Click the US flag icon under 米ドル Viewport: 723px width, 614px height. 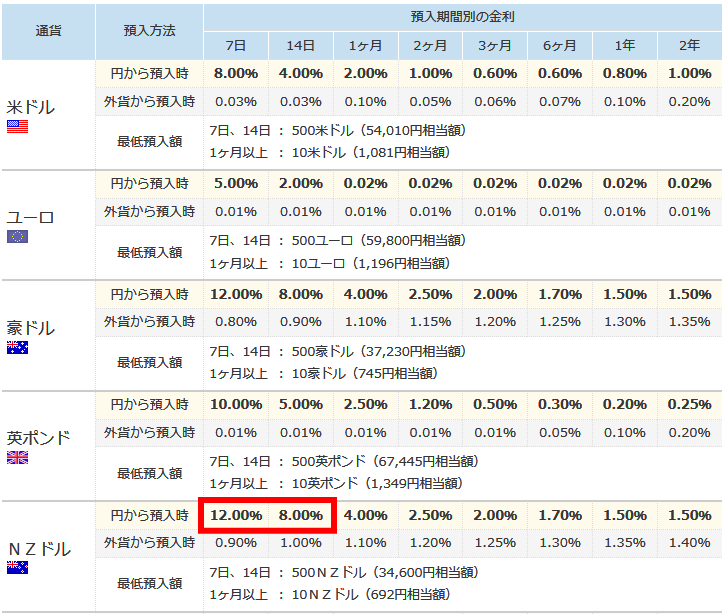click(18, 126)
